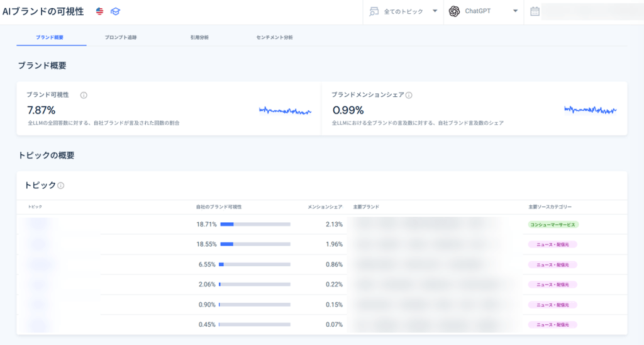Screen dimensions: 644x345
Task: Open the 全てのトピック dropdown
Action: tap(403, 11)
